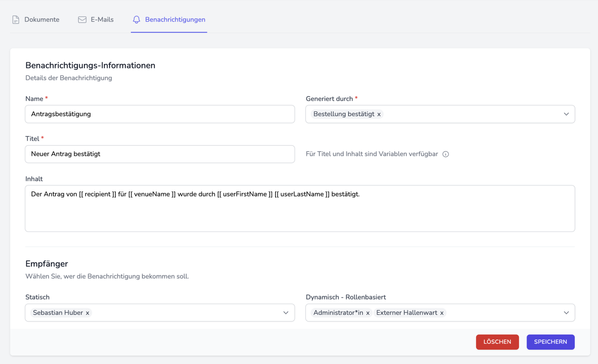Remove the 'Bestellung bestätigt' tag
Viewport: 598px width, 364px height.
coord(379,114)
